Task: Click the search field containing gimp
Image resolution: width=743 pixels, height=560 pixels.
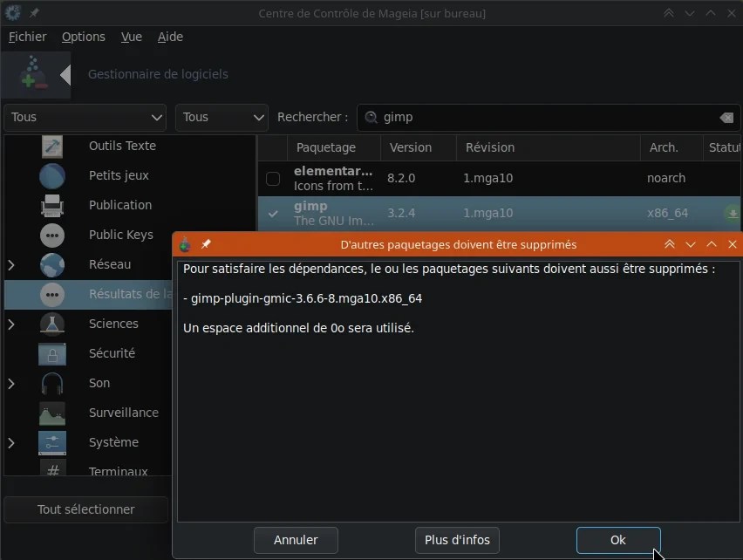Action: [x=549, y=118]
